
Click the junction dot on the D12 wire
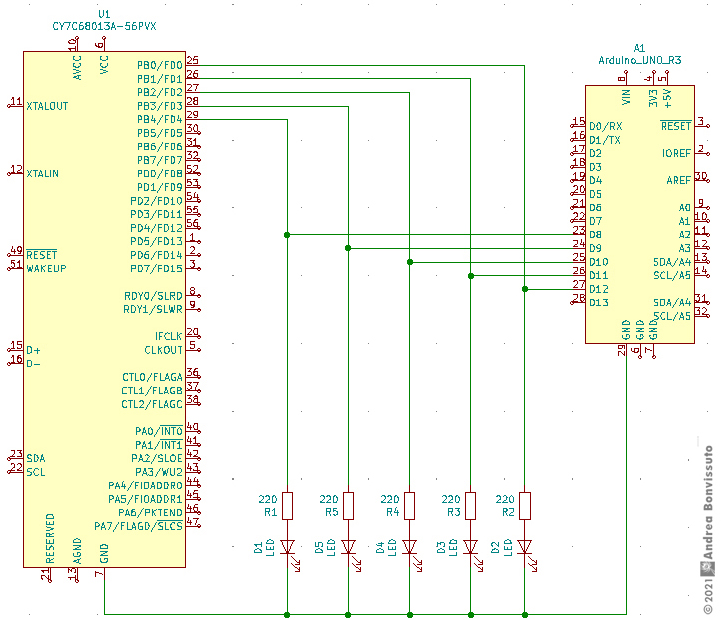pyautogui.click(x=525, y=289)
